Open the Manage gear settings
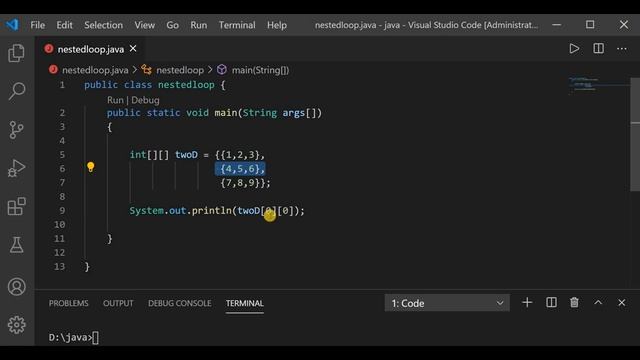The height and width of the screenshot is (360, 640). 16,325
